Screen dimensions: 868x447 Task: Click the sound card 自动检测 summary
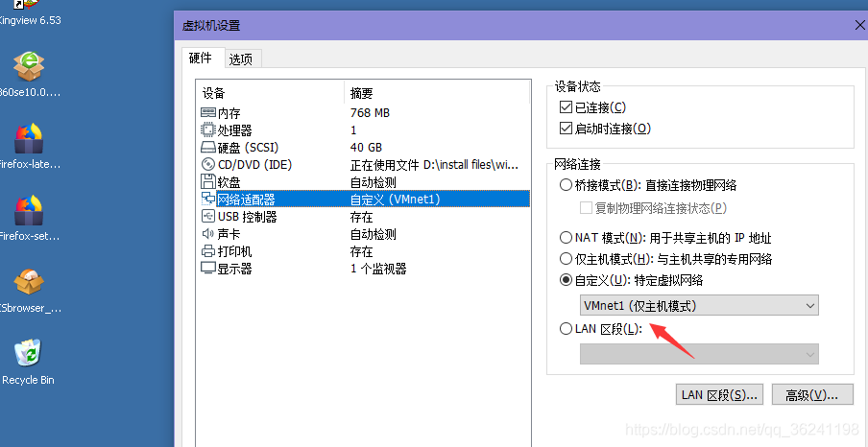click(x=374, y=234)
